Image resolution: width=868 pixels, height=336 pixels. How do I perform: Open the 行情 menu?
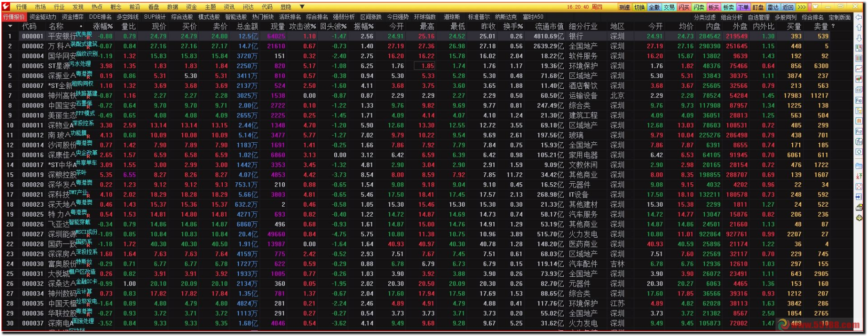pyautogui.click(x=21, y=7)
